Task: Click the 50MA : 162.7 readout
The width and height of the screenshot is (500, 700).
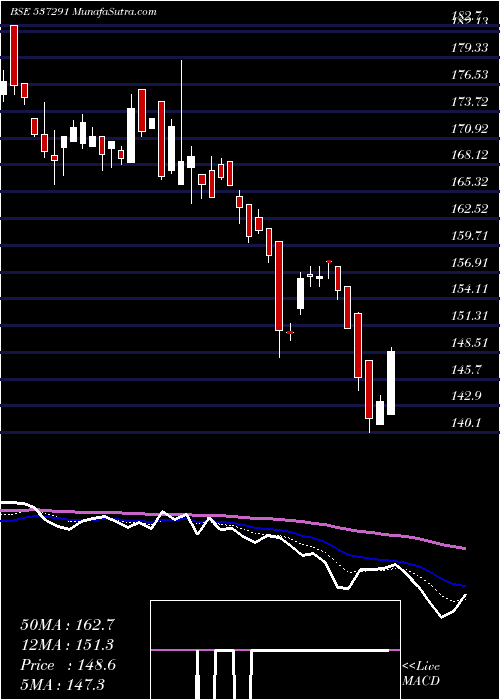Action: (67, 625)
